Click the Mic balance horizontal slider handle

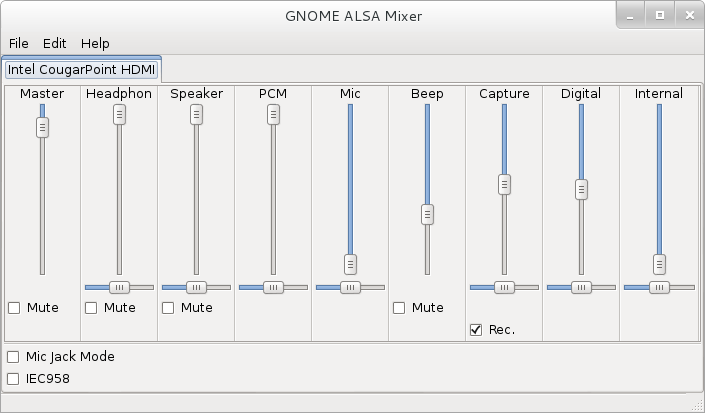pos(350,287)
